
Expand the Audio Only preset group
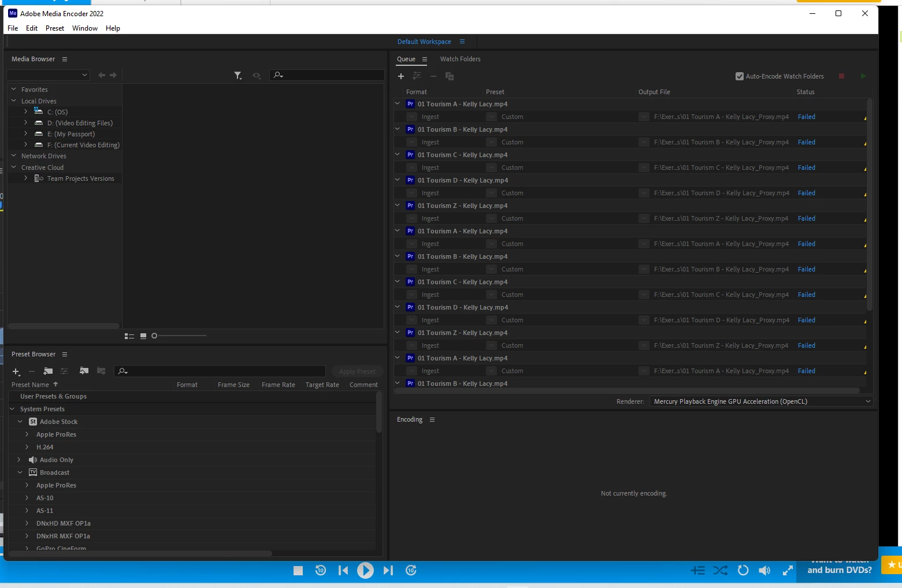pyautogui.click(x=19, y=460)
